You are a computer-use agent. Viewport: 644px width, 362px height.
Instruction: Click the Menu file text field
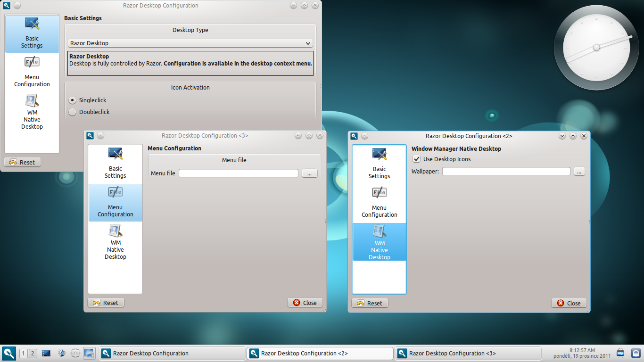pos(239,173)
